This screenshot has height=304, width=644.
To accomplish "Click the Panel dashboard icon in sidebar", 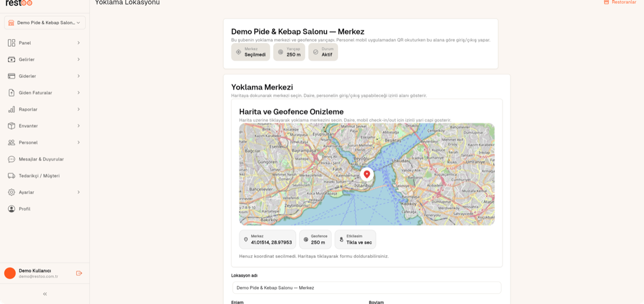I will pos(11,43).
